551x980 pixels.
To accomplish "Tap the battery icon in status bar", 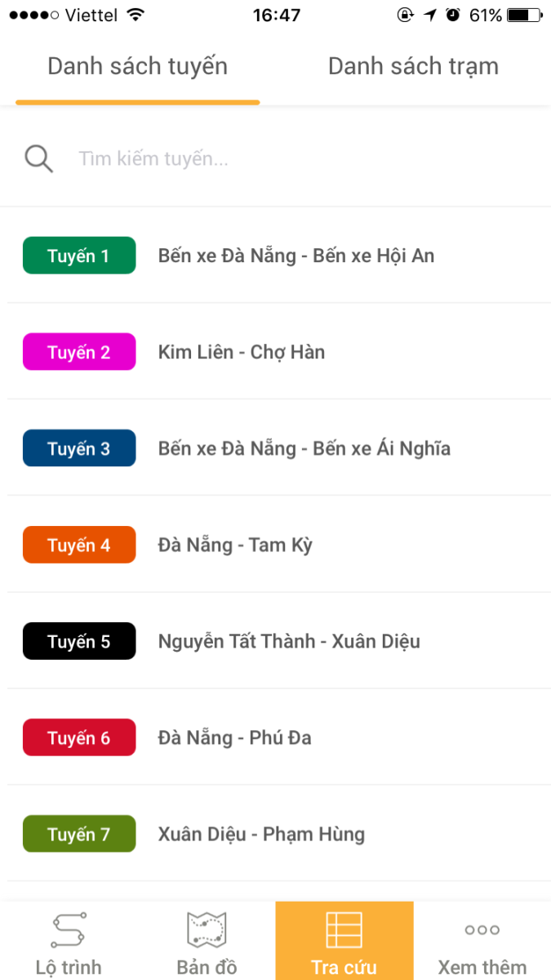I will tap(523, 16).
